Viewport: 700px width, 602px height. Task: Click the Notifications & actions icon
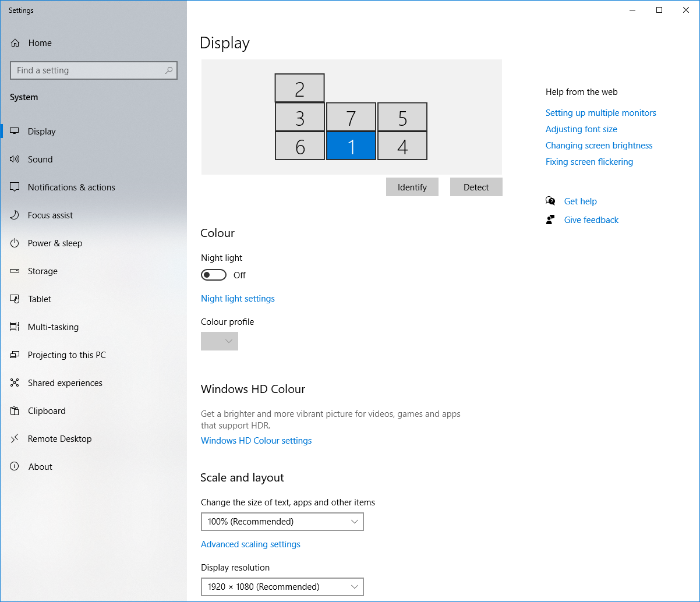15,187
